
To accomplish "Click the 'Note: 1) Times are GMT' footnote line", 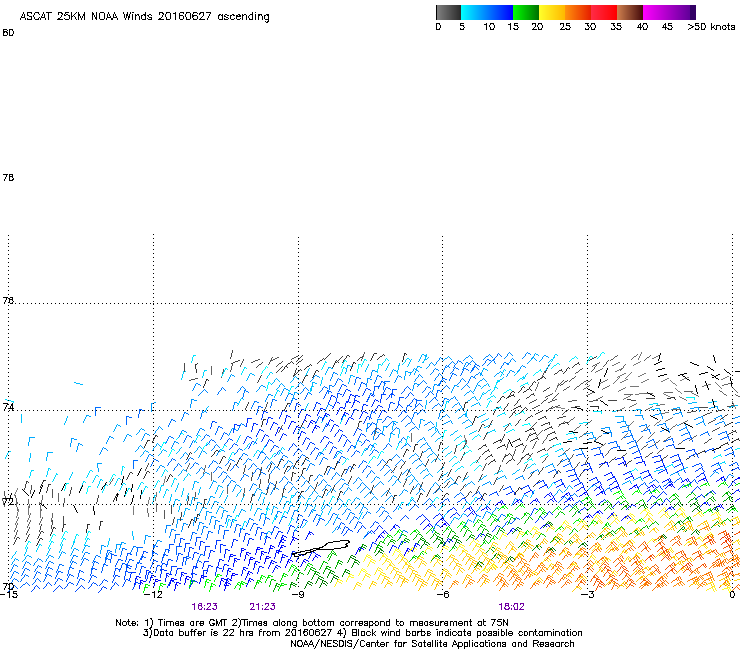I will 311,623.
